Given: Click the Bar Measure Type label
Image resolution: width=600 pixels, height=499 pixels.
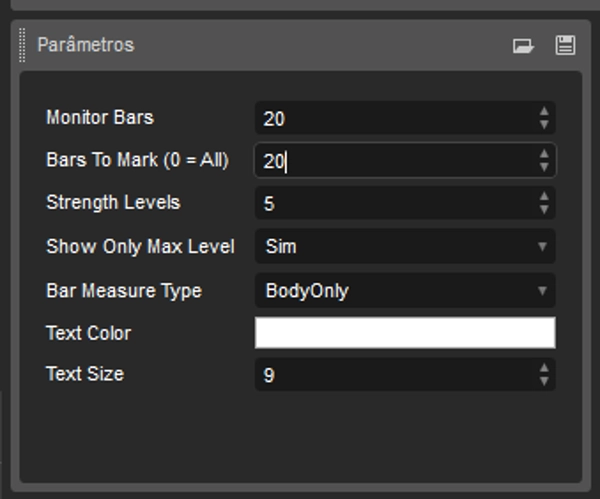Looking at the screenshot, I should pos(123,291).
